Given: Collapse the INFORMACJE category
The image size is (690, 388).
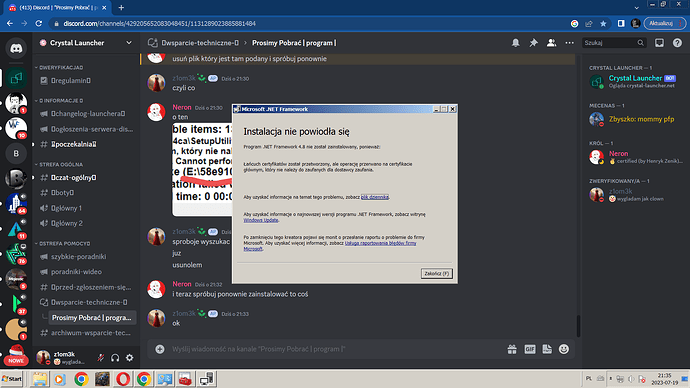Looking at the screenshot, I should pos(61,100).
